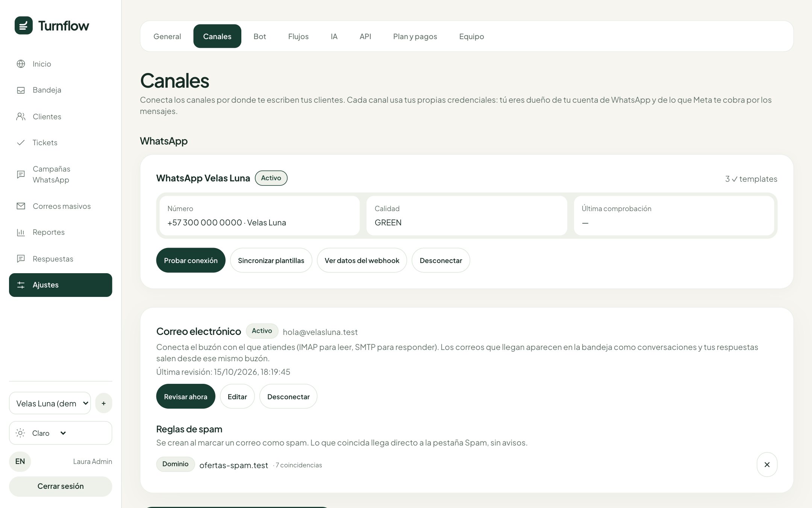Open Inicio in the sidebar
Image resolution: width=812 pixels, height=508 pixels.
coord(61,64)
